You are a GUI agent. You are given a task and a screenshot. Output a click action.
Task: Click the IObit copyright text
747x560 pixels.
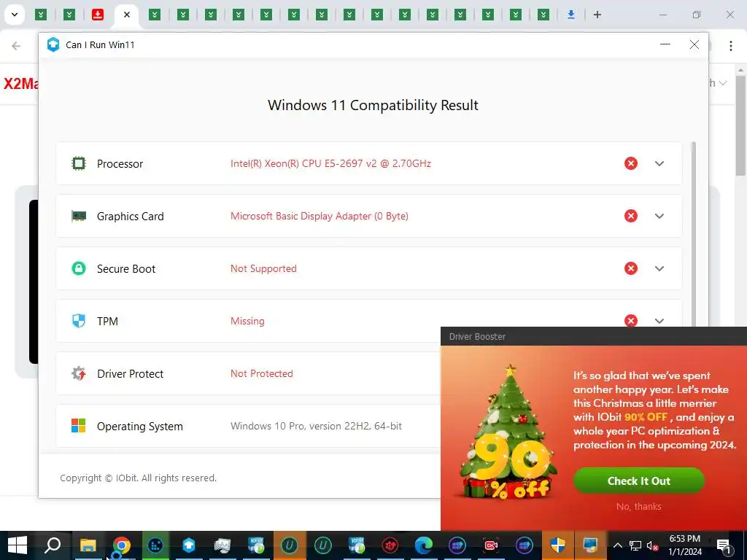(138, 478)
